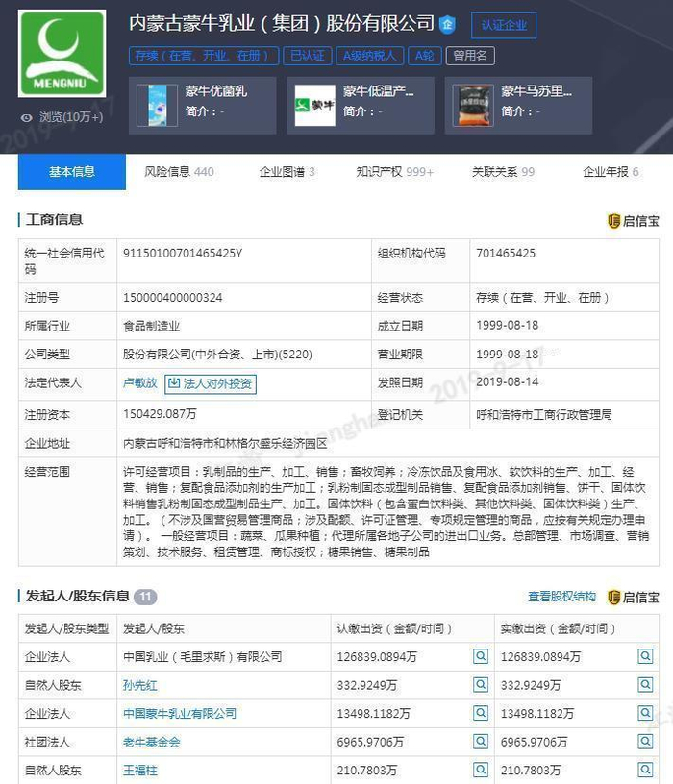Open magnifier for 孙先红 subscribed capital 332.9249万

click(481, 684)
